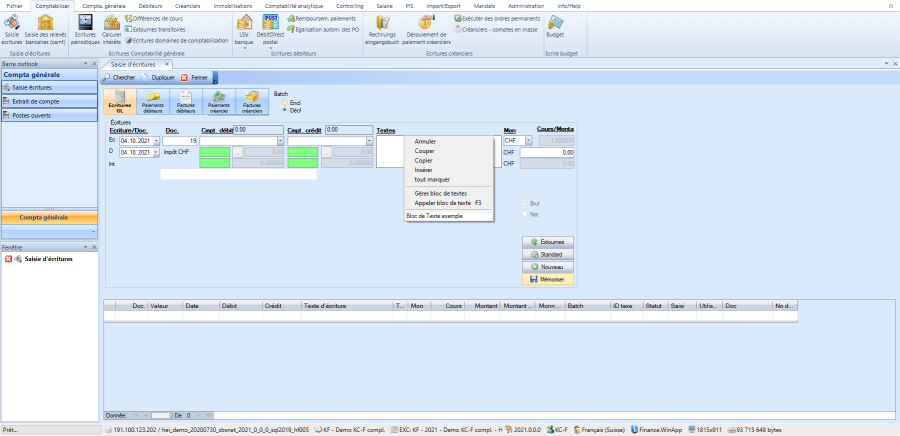Select Paiements débiteurs entry type
The width and height of the screenshot is (900, 436).
[x=153, y=100]
